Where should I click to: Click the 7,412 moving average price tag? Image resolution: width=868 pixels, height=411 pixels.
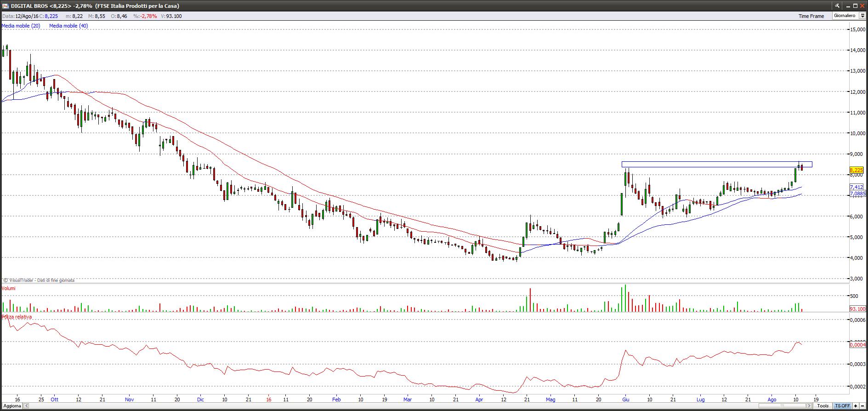[857, 187]
